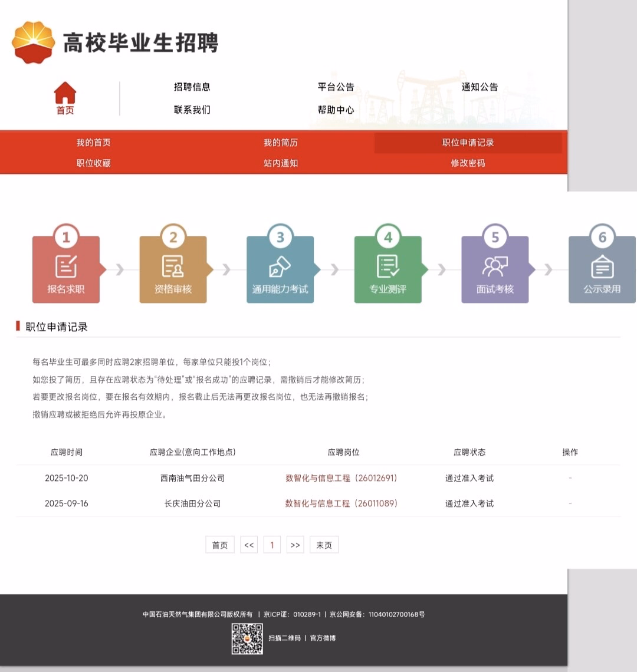Click the >> next page button

point(295,545)
